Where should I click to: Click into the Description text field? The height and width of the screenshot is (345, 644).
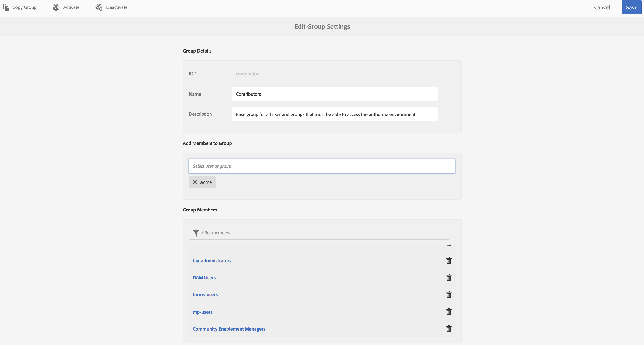pyautogui.click(x=335, y=114)
